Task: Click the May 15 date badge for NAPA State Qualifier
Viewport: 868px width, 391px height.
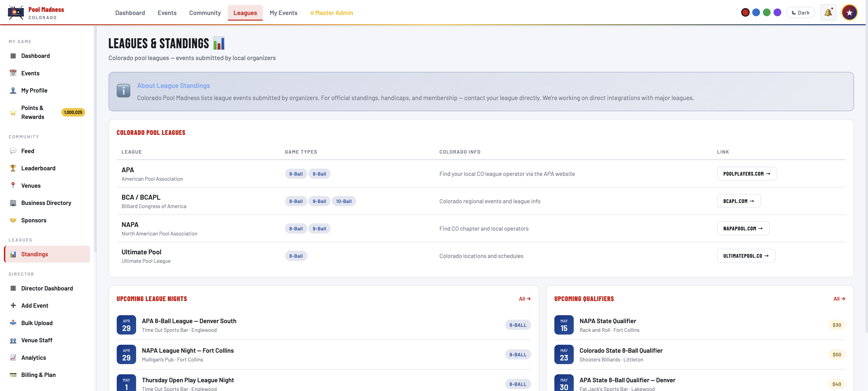Action: pyautogui.click(x=564, y=325)
